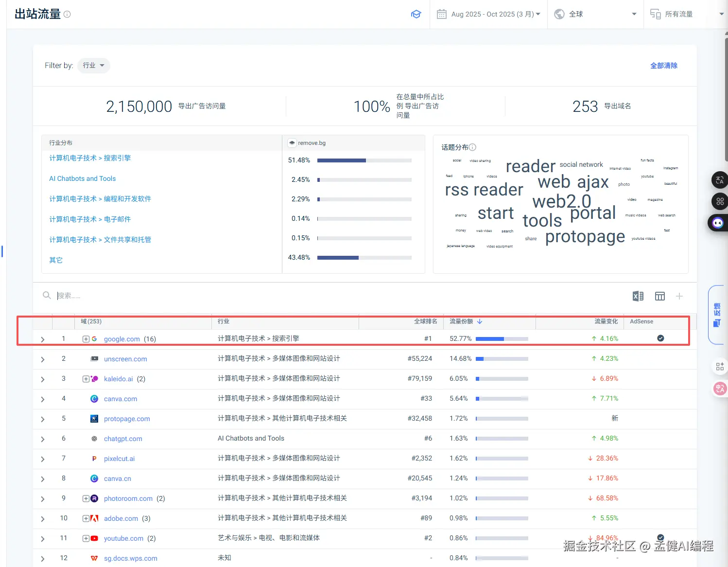This screenshot has width=728, height=567.
Task: Expand youtube.com subdomains with plus box
Action: coord(86,538)
